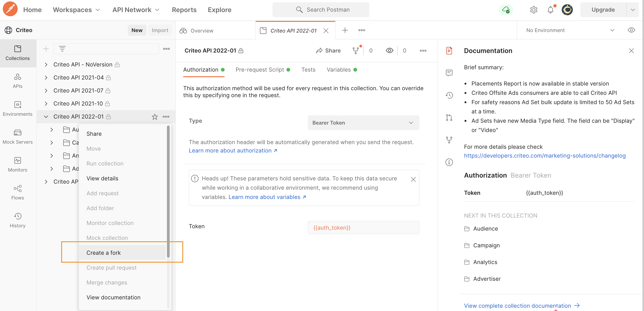Click the plus icon to create collection

click(46, 49)
